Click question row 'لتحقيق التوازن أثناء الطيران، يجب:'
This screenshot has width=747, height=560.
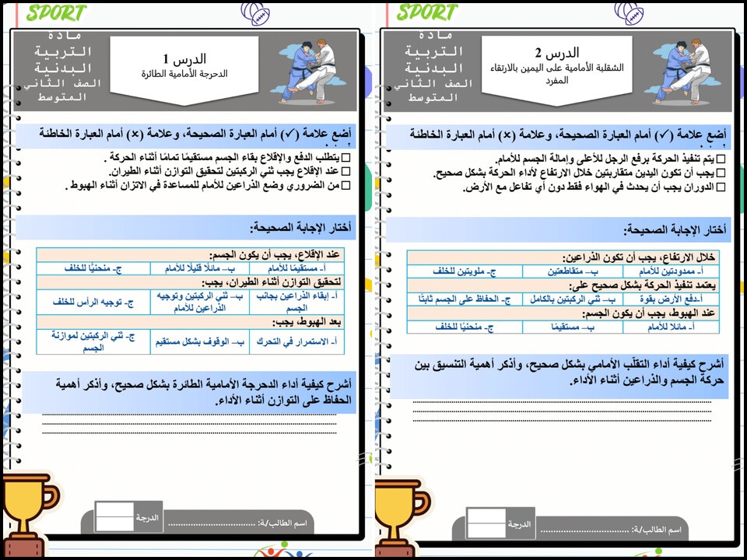pos(190,282)
